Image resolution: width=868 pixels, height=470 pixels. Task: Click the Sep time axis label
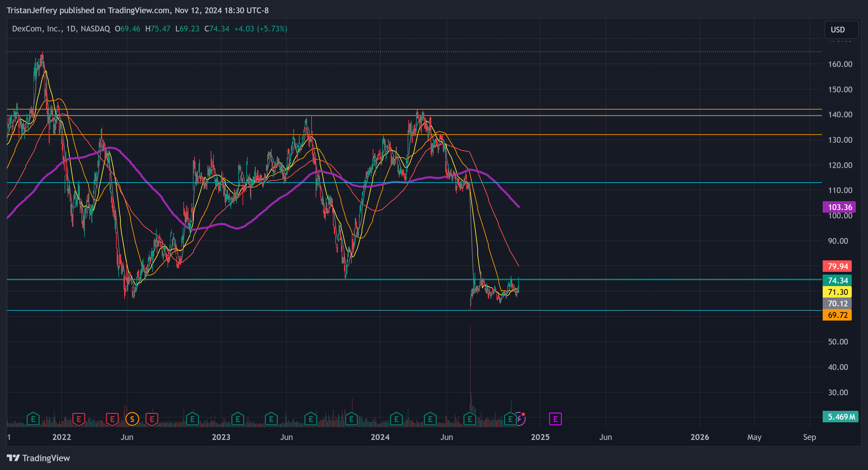coord(809,437)
